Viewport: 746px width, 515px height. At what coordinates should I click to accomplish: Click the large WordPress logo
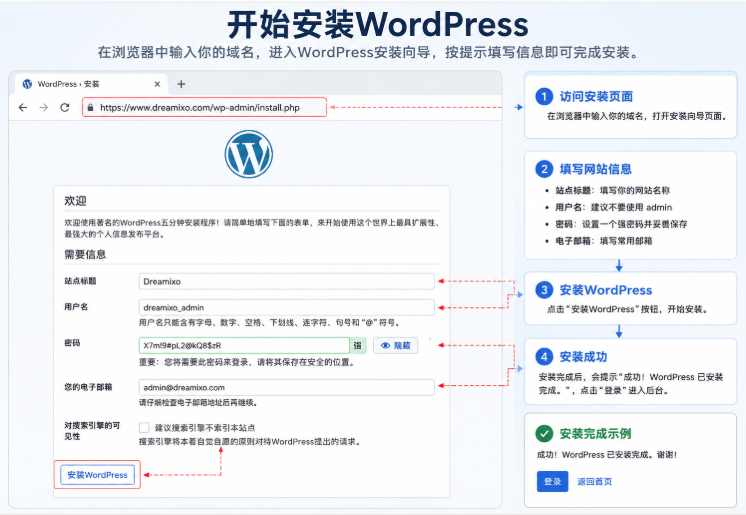pyautogui.click(x=248, y=154)
